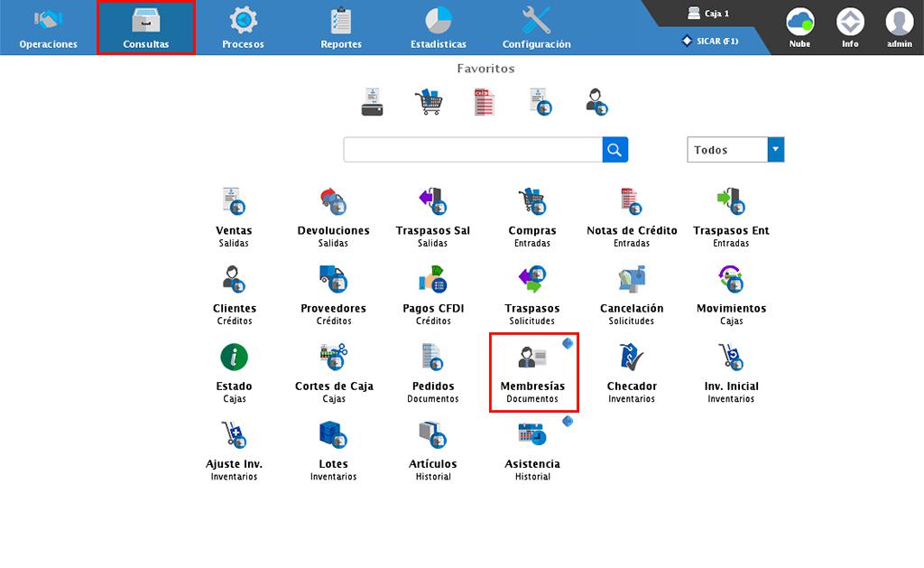Open the Devoluciones Salidas icon
Viewport: 924px width, 568px height.
click(x=333, y=203)
